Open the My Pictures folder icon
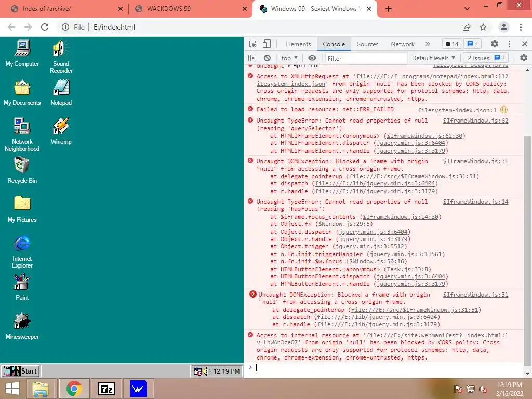This screenshot has width=532, height=399. click(x=22, y=209)
